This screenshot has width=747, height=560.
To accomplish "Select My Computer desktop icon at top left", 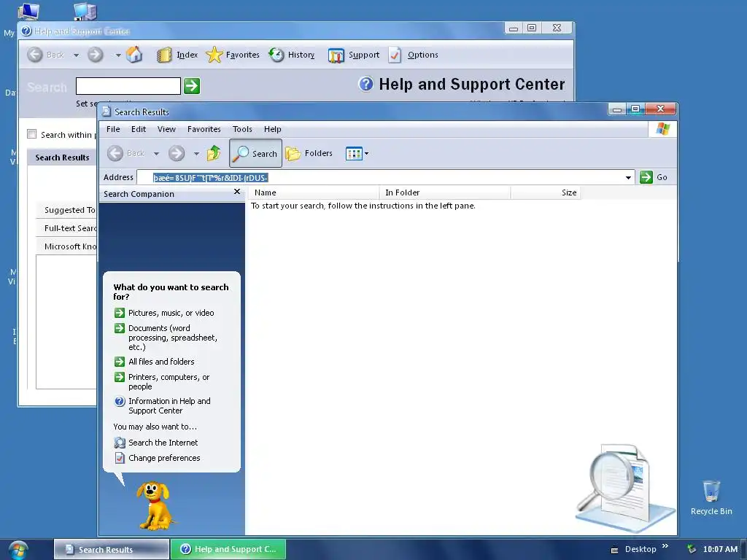I will [28, 12].
